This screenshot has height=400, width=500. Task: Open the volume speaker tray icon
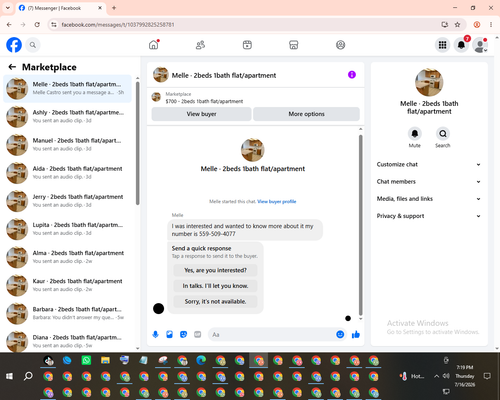pos(446,376)
